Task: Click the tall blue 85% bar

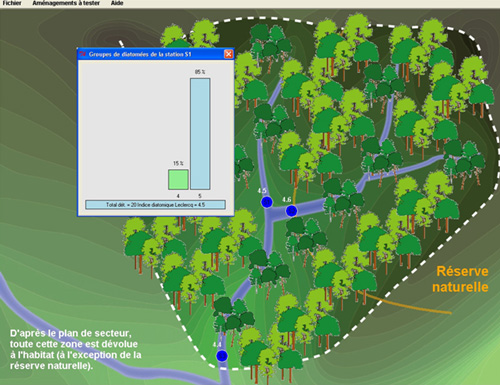Action: [x=200, y=134]
